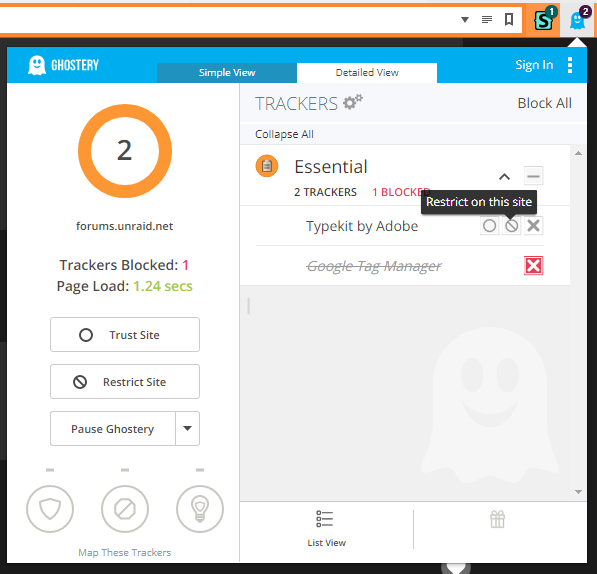Open the three-dot kebab menu
This screenshot has height=574, width=597.
point(570,65)
